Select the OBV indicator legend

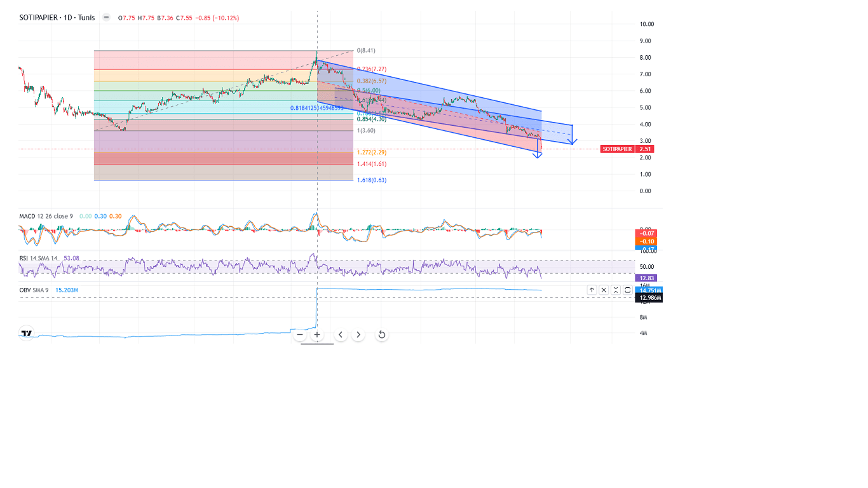click(34, 290)
